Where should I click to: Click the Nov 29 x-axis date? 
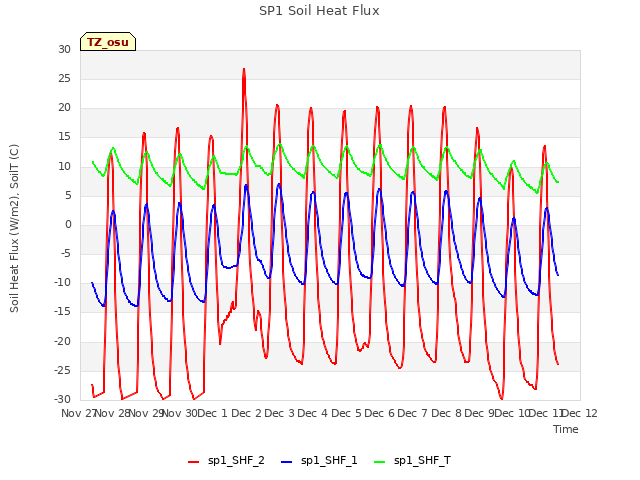(146, 413)
